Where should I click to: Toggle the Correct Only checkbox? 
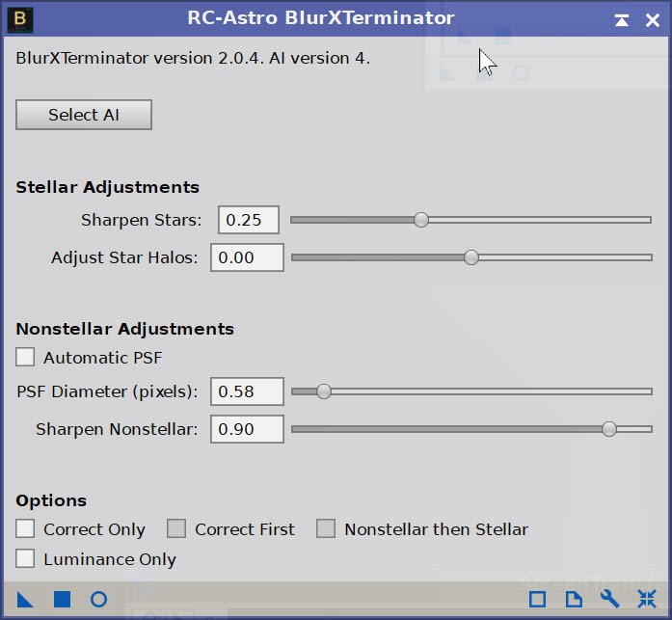(x=25, y=528)
